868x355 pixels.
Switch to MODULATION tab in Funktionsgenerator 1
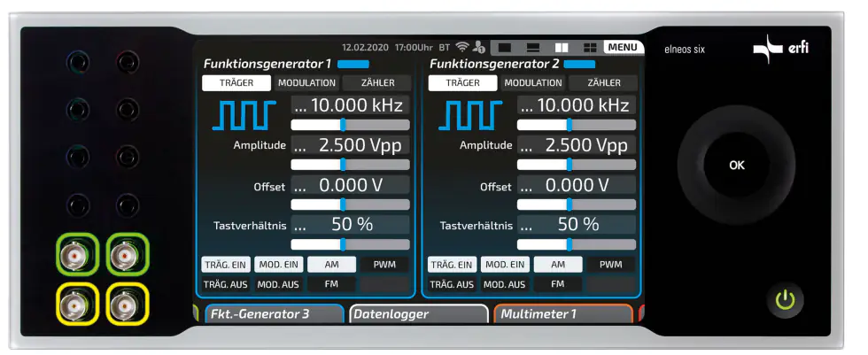(x=306, y=82)
